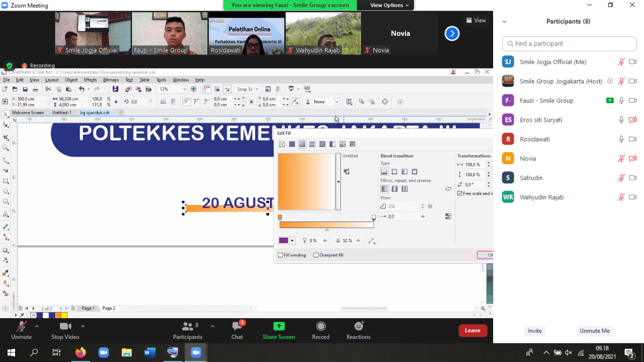644x362 pixels.
Task: Open the zoom level 12% dropdown
Action: click(185, 89)
